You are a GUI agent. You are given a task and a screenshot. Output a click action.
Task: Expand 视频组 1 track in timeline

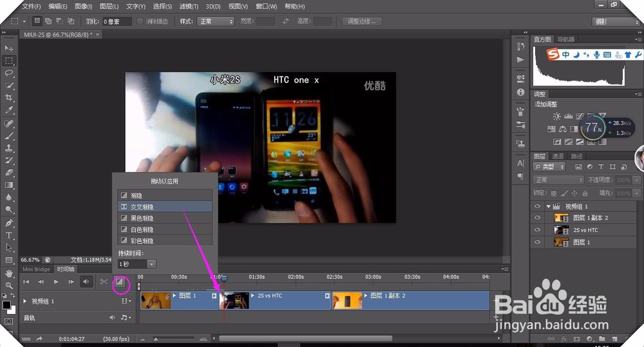(24, 301)
